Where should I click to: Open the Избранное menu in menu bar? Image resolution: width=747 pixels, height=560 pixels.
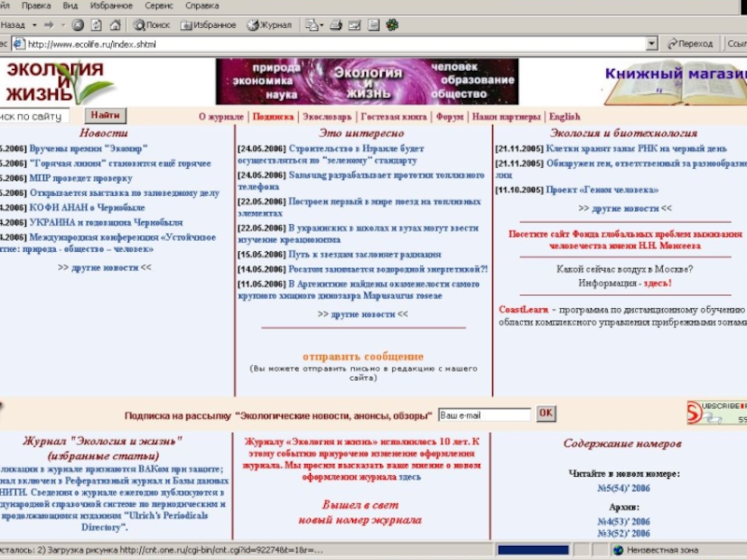(111, 6)
